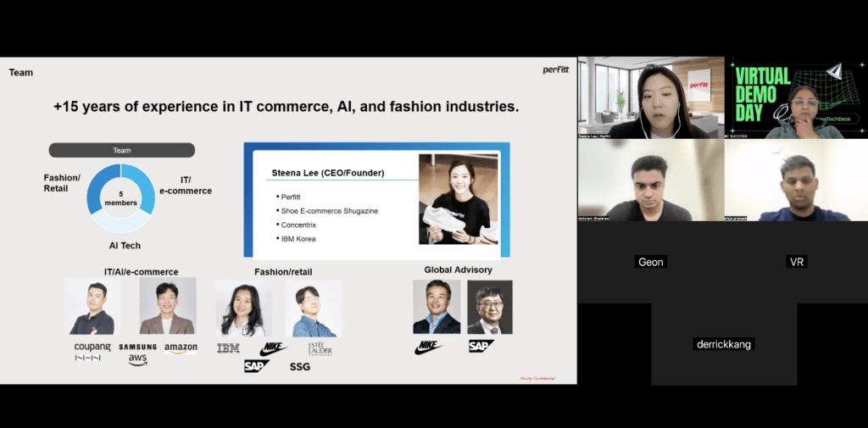Viewport: 868px width, 428px height.
Task: Click the Nike logo under Fashion/retail
Action: [274, 349]
